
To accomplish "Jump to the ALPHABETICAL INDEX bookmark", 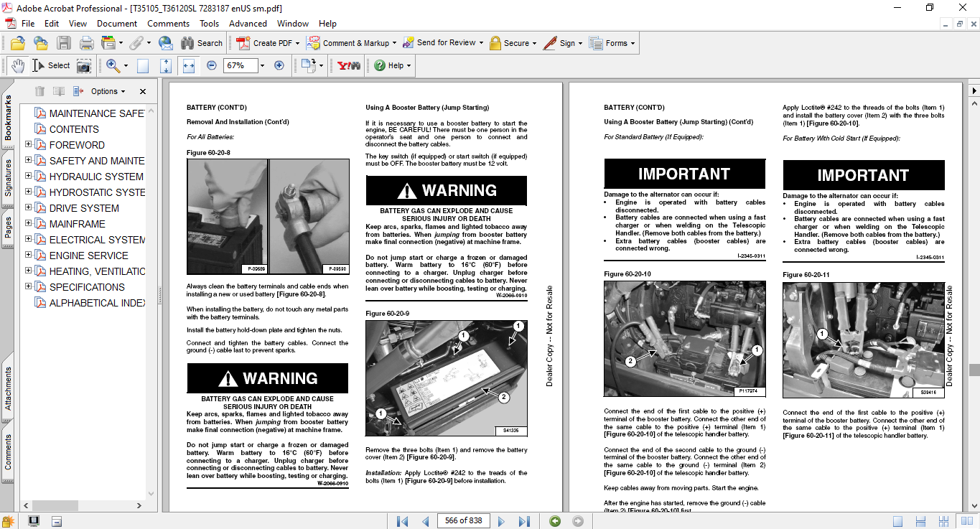I will tap(97, 303).
